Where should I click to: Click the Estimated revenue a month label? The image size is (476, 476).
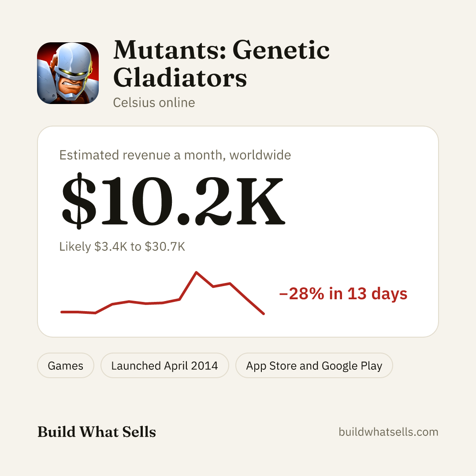coord(175,155)
